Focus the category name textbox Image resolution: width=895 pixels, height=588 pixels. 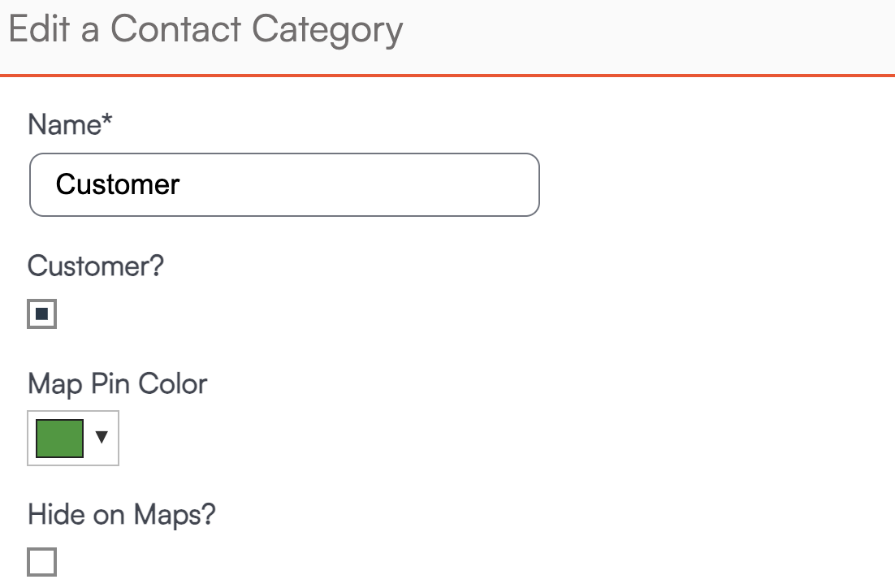pyautogui.click(x=284, y=185)
